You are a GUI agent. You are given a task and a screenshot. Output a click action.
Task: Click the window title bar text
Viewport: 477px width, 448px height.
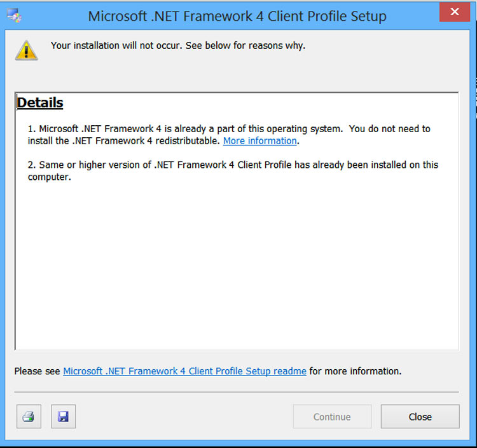[x=237, y=16]
